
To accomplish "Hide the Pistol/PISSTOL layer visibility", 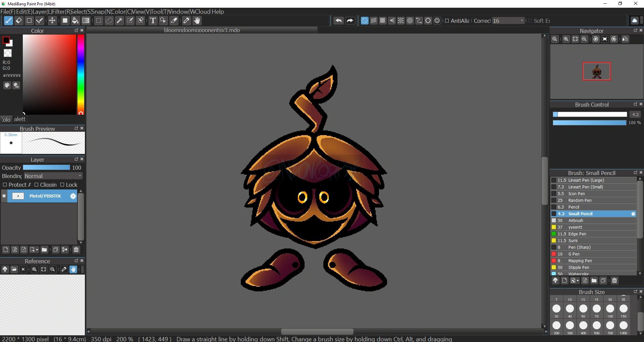I will (4, 196).
